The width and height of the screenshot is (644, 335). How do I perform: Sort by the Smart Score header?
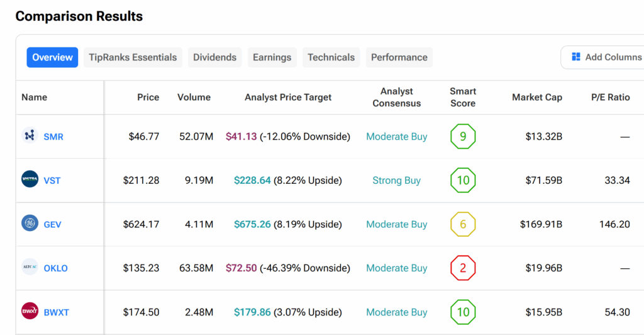[x=463, y=98]
